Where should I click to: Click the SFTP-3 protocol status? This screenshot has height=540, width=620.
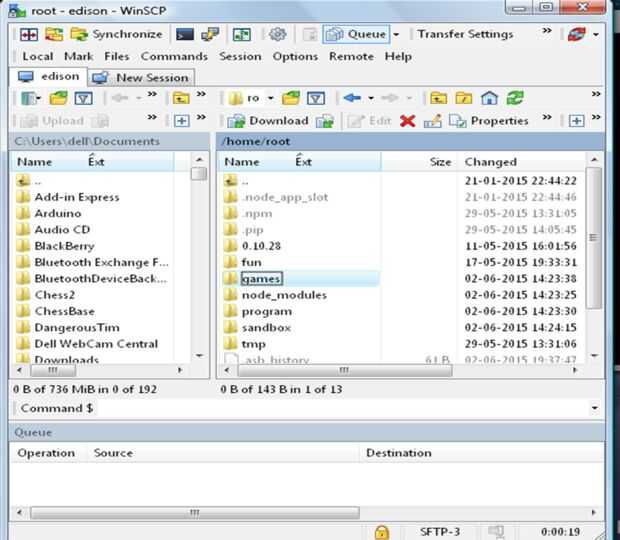[x=440, y=532]
